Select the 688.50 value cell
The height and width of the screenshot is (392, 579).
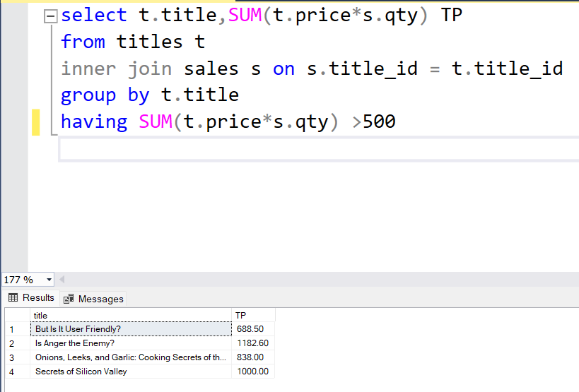[x=253, y=329]
